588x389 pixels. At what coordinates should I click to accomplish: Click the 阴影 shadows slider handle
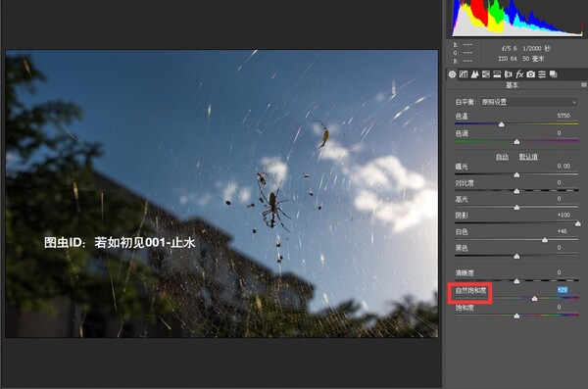pyautogui.click(x=578, y=223)
